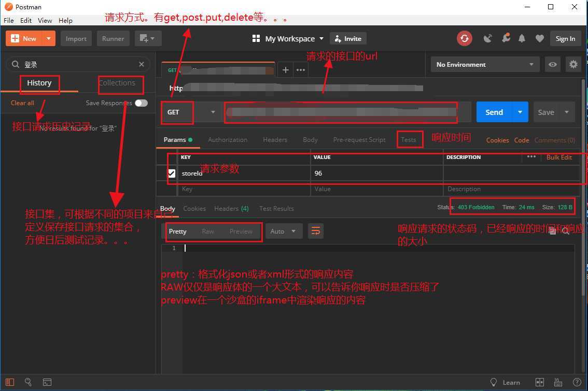The image size is (588, 391).
Task: Uncheck the storeId parameter checkbox
Action: coord(172,173)
